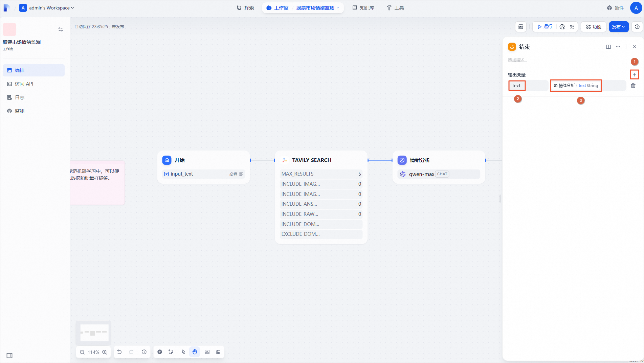Click the 情绪分析 node's blue icon

[x=402, y=160]
